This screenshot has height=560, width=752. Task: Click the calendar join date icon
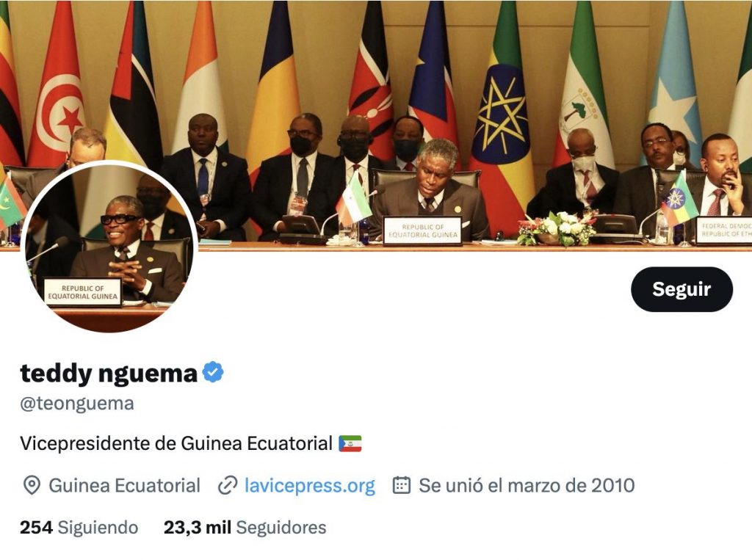click(x=402, y=485)
